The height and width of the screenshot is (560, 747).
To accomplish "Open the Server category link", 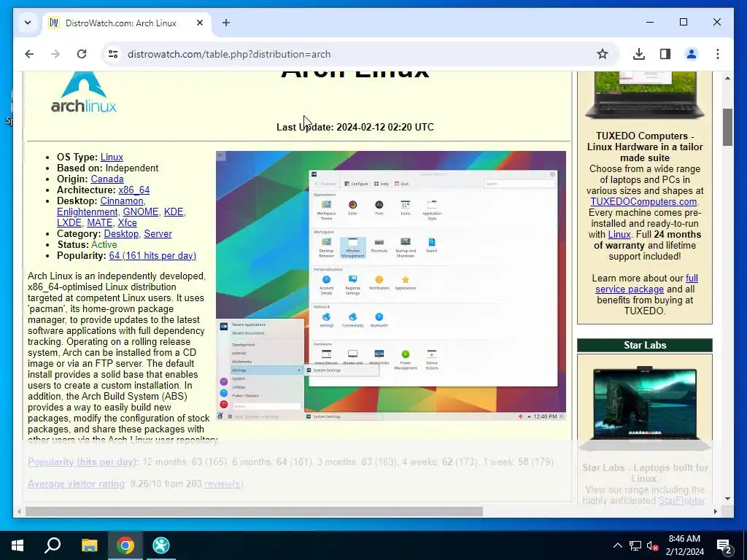I will pyautogui.click(x=158, y=234).
